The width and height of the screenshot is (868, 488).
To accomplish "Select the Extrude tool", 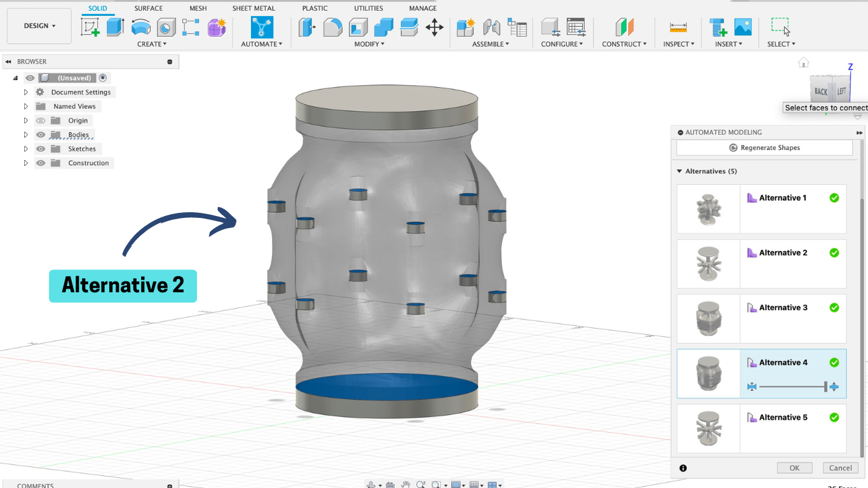I will click(x=115, y=27).
